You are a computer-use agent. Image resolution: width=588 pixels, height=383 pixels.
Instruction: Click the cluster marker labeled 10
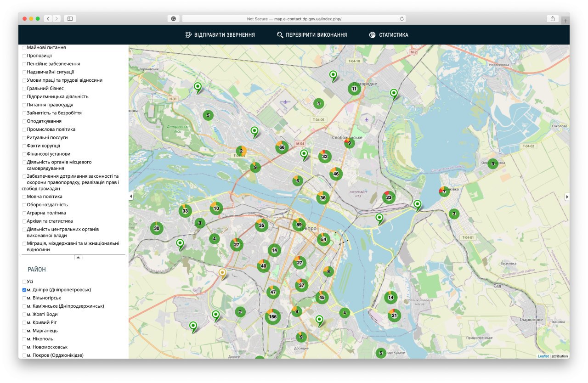pos(216,208)
